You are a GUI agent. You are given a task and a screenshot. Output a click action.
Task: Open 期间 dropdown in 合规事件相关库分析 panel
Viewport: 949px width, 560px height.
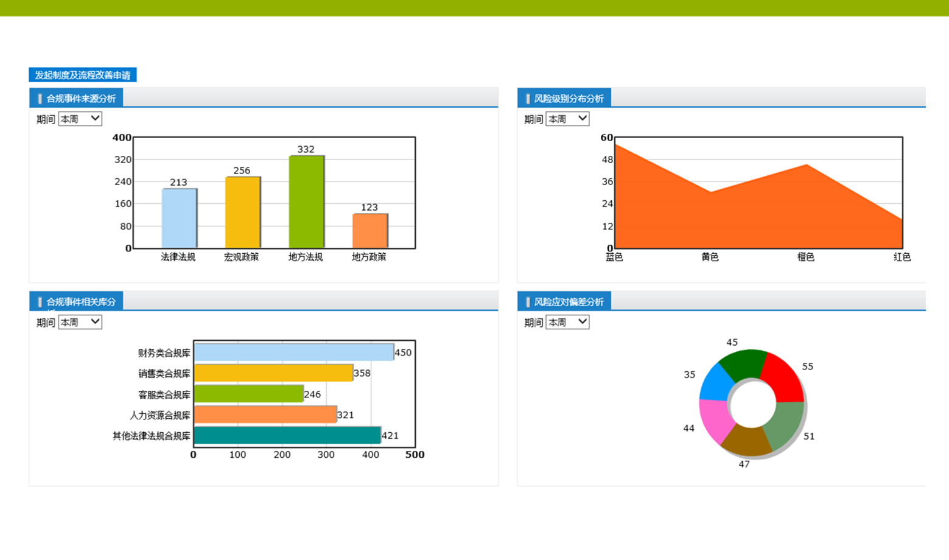(x=80, y=322)
